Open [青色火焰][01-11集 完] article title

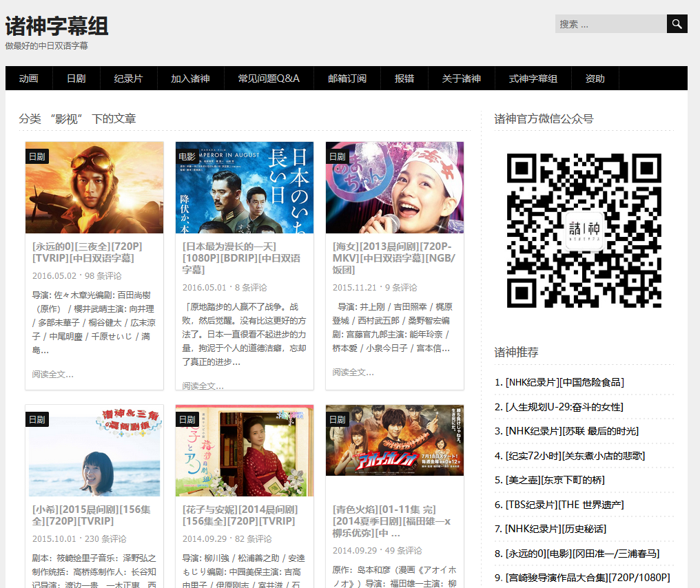pyautogui.click(x=391, y=521)
